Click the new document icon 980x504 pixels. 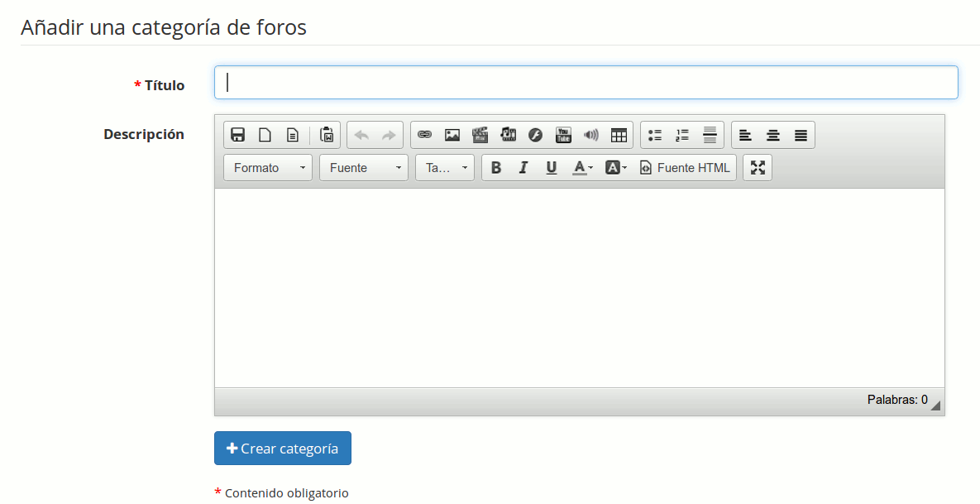[265, 135]
